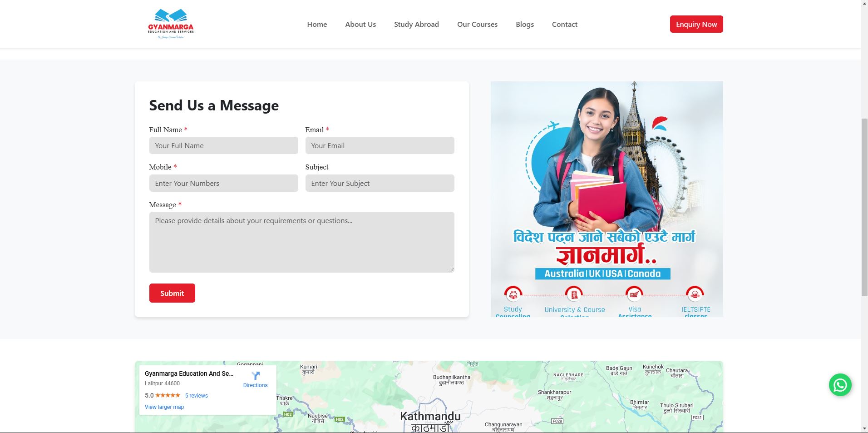Click View larger map link
This screenshot has width=868, height=433.
point(164,407)
